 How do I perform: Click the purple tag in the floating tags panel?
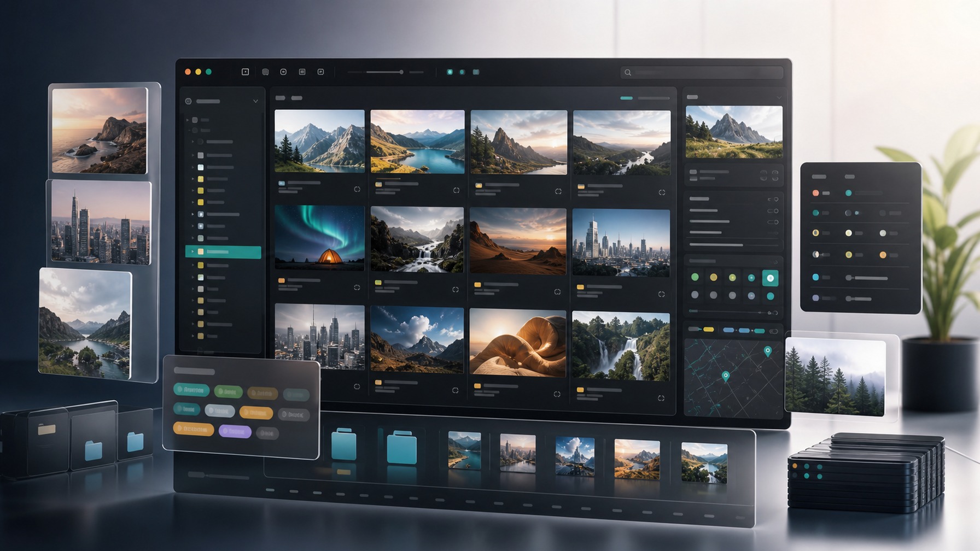[235, 431]
